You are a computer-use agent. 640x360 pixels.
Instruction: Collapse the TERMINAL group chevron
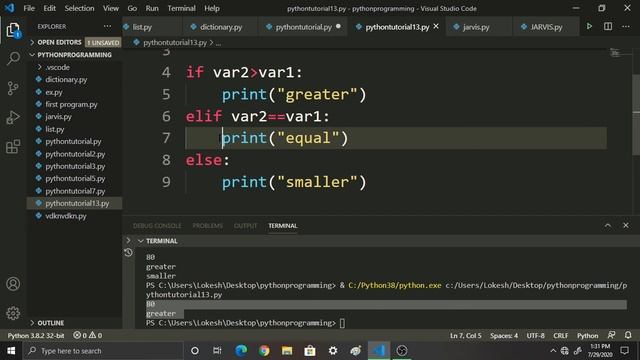tap(140, 241)
